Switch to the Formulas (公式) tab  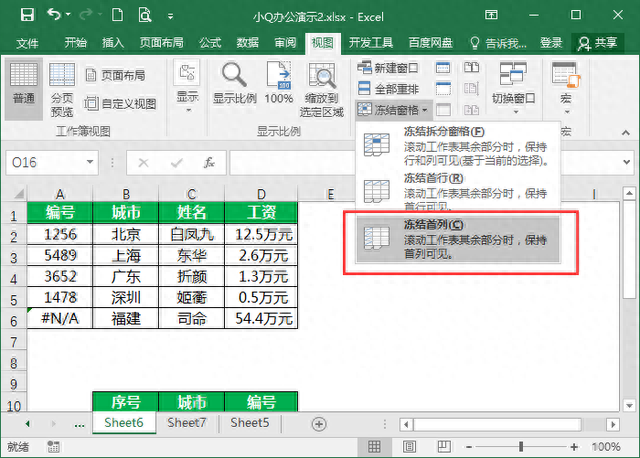(210, 42)
